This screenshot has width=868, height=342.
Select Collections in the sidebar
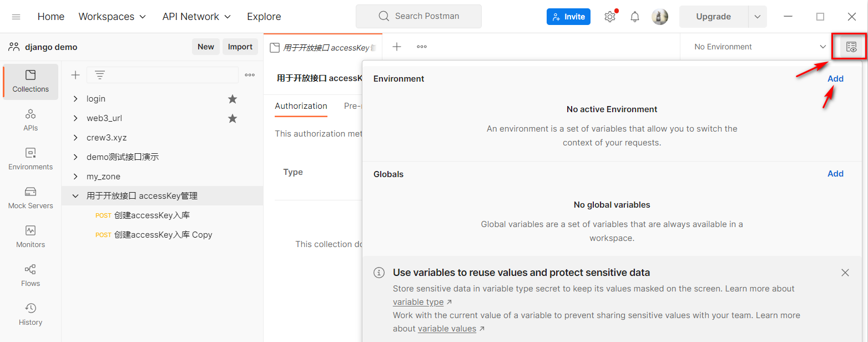pyautogui.click(x=31, y=82)
